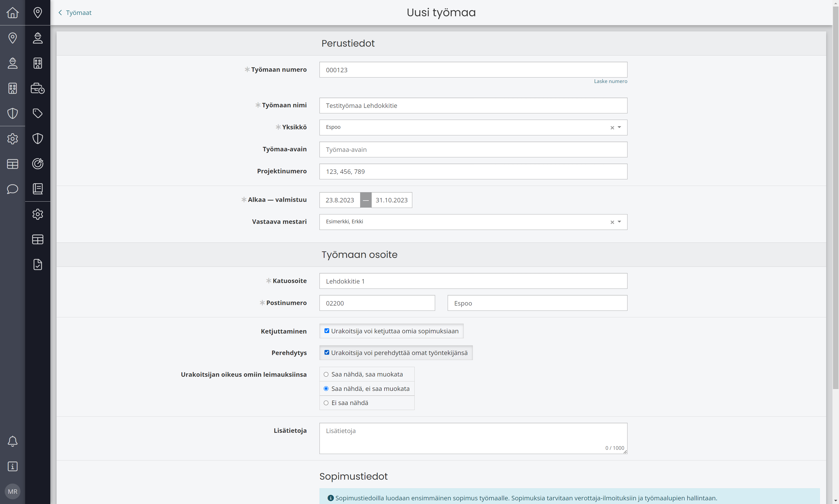This screenshot has height=504, width=839.
Task: Open the MR user avatar
Action: coord(13,491)
